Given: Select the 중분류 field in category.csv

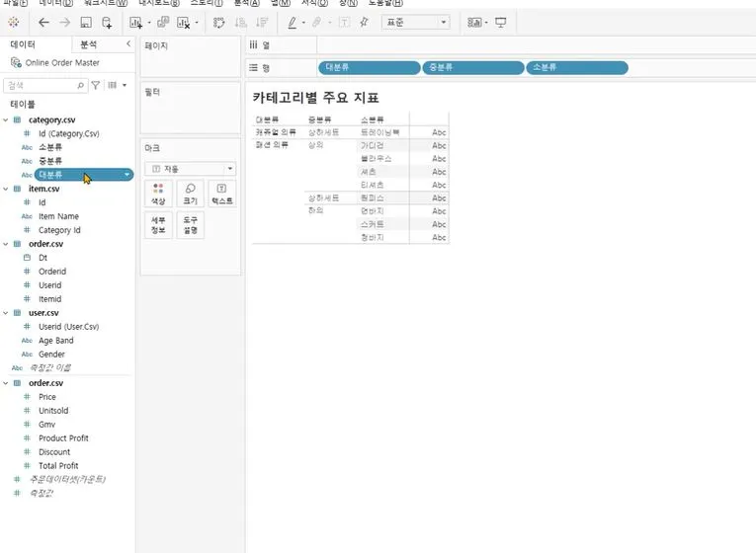Looking at the screenshot, I should (50, 161).
